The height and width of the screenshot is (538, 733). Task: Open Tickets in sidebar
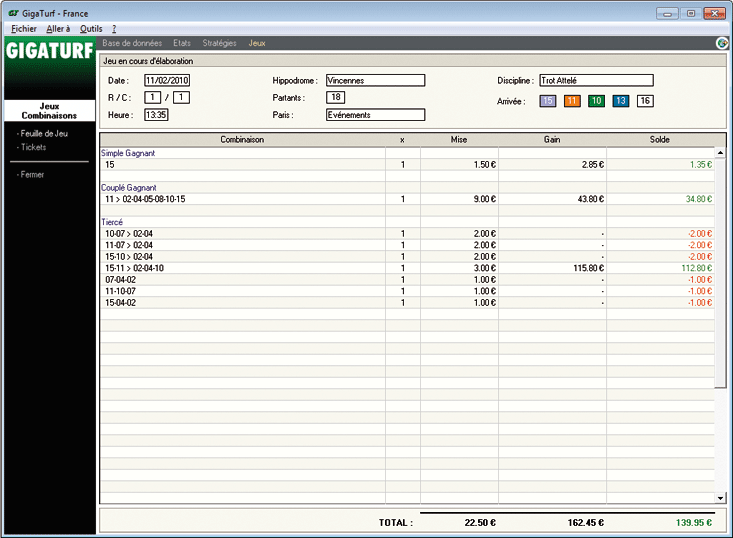(x=31, y=147)
